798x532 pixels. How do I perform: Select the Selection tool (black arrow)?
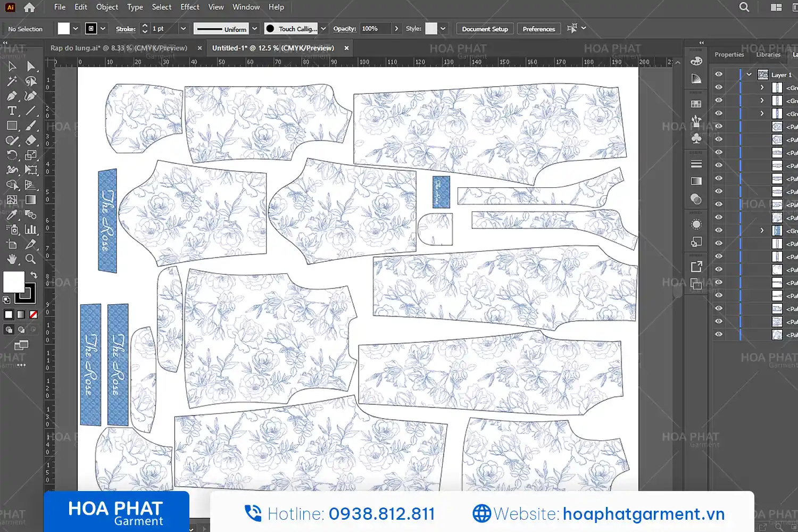click(12, 66)
